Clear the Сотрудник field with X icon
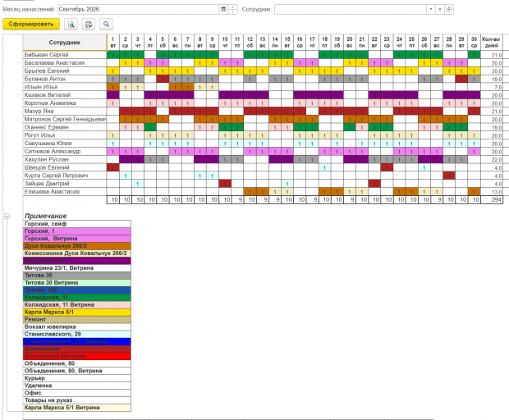The width and height of the screenshot is (509, 420). pyautogui.click(x=440, y=9)
